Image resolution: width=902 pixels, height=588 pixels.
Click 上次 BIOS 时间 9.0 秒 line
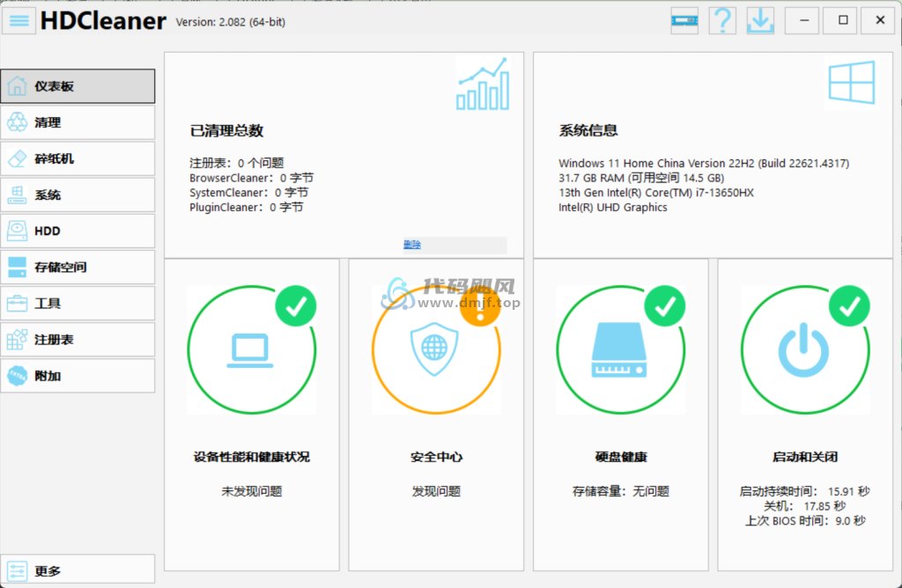[x=805, y=521]
